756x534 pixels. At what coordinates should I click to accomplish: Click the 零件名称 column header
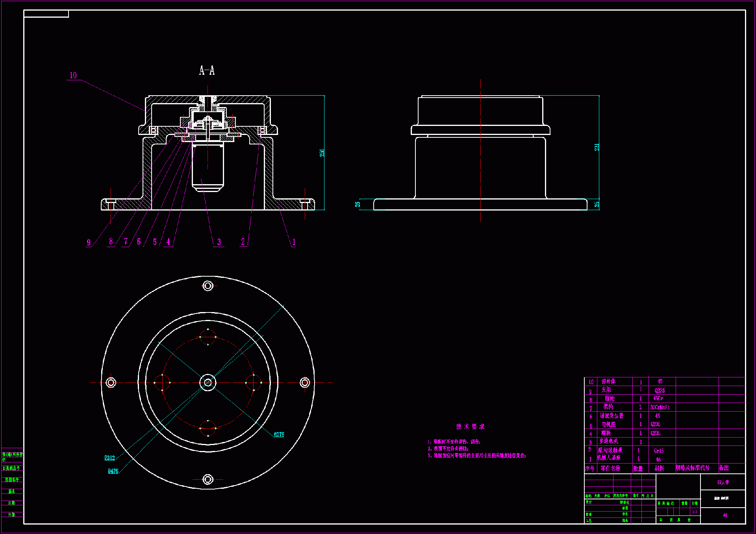click(610, 468)
